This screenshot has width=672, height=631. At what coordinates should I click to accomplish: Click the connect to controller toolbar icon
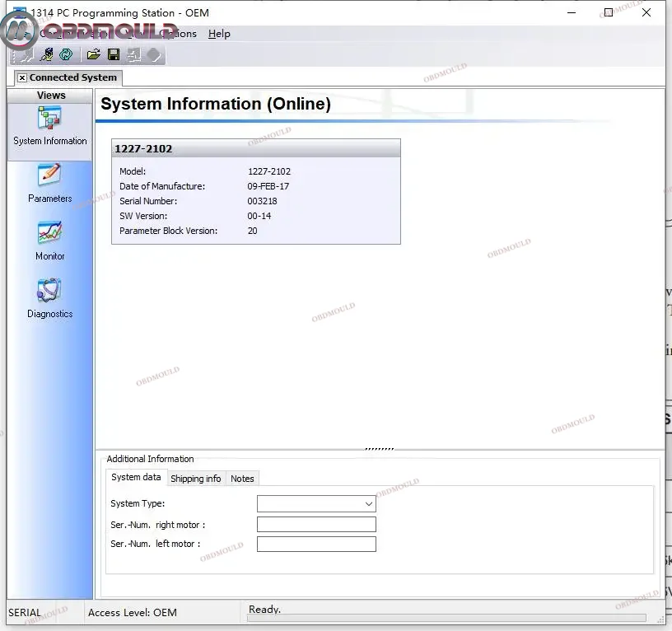click(47, 55)
